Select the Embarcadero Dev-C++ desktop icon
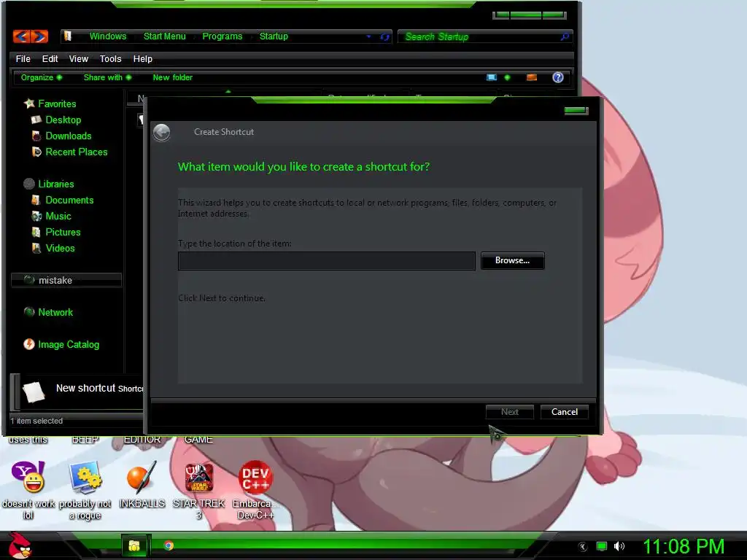The height and width of the screenshot is (560, 747). pyautogui.click(x=255, y=478)
